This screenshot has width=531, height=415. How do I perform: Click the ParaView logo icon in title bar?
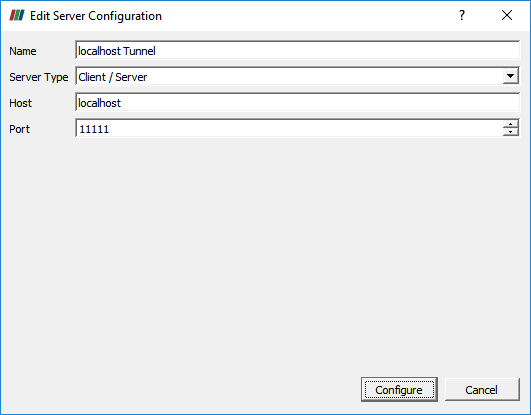17,15
